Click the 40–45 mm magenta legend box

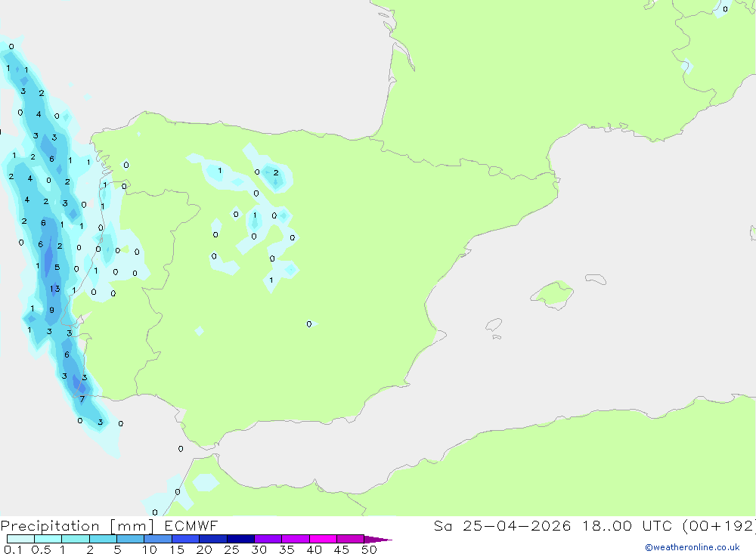point(323,539)
